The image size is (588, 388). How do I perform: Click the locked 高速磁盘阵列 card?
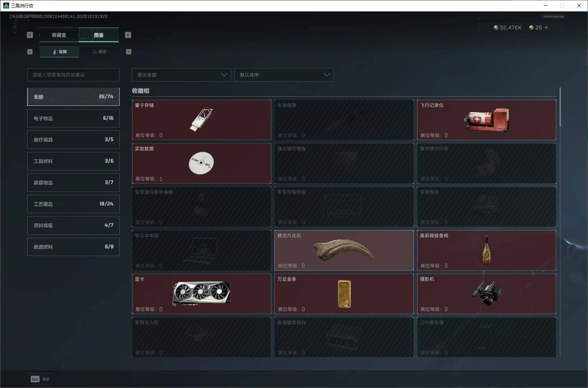pyautogui.click(x=344, y=337)
